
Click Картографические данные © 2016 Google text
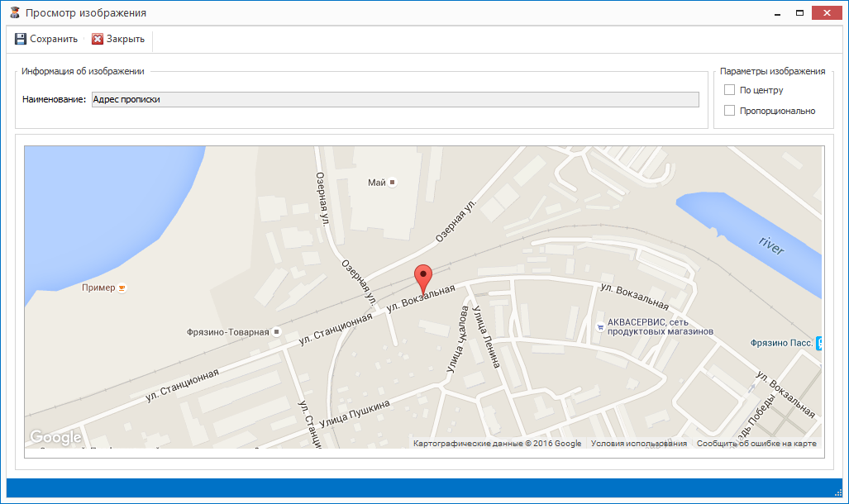pos(497,444)
